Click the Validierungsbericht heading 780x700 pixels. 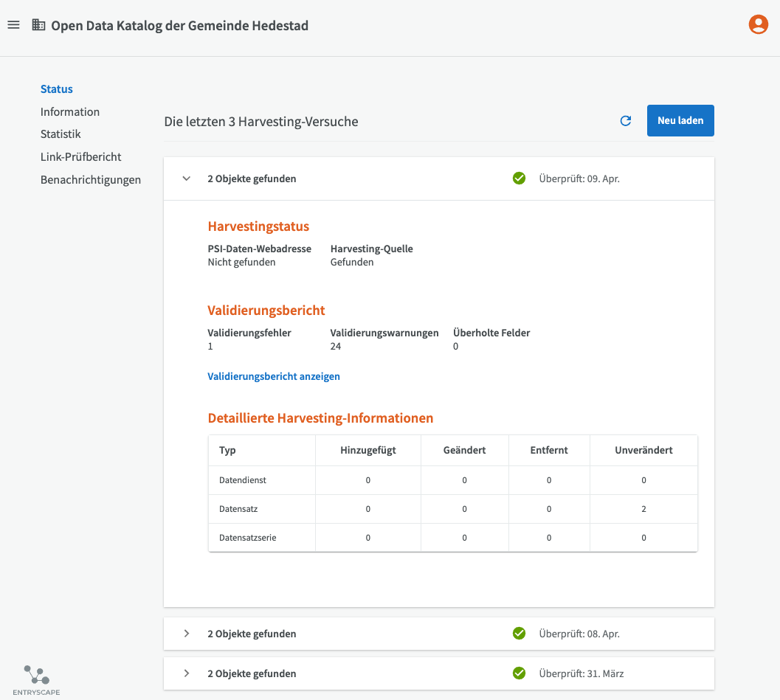pos(266,311)
